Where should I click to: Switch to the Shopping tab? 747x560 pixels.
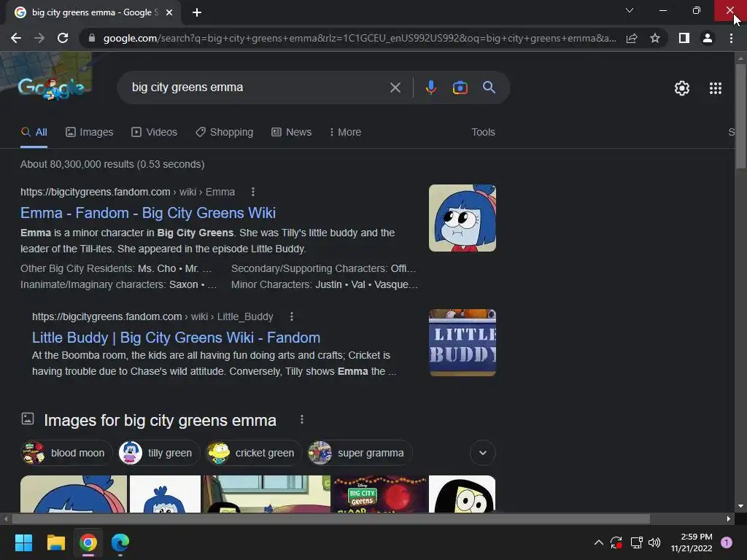coord(224,133)
